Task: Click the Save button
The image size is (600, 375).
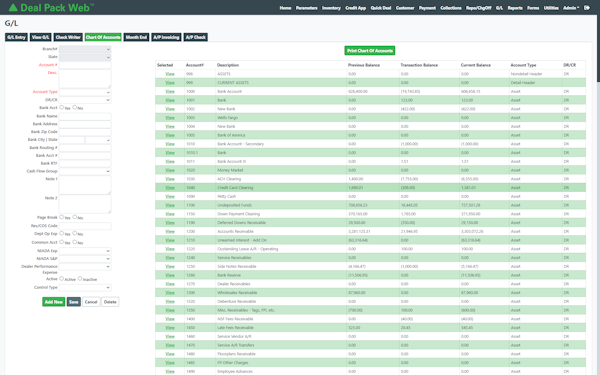Action: 73,302
